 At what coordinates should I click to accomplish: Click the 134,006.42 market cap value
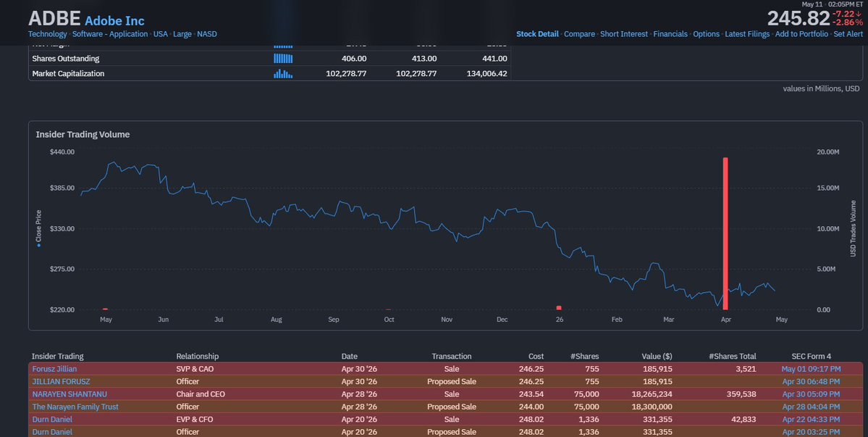pyautogui.click(x=486, y=73)
